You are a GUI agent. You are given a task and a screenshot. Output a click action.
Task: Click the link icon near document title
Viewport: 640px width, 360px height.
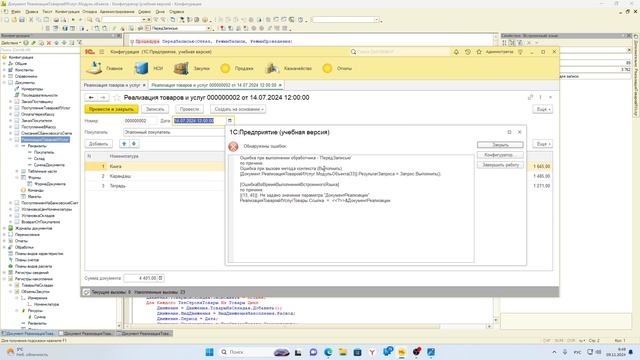[x=530, y=97]
